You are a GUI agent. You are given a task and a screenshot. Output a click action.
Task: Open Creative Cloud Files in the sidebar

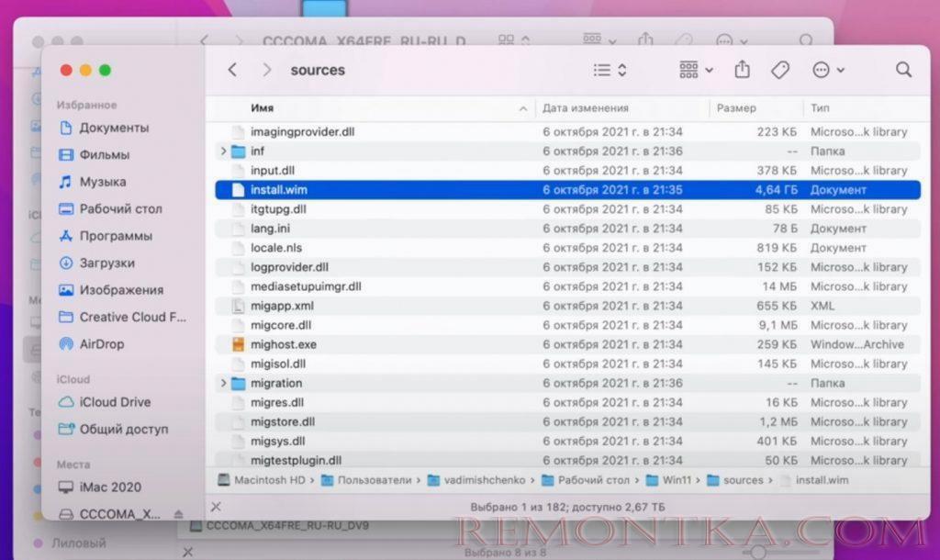coord(122,317)
